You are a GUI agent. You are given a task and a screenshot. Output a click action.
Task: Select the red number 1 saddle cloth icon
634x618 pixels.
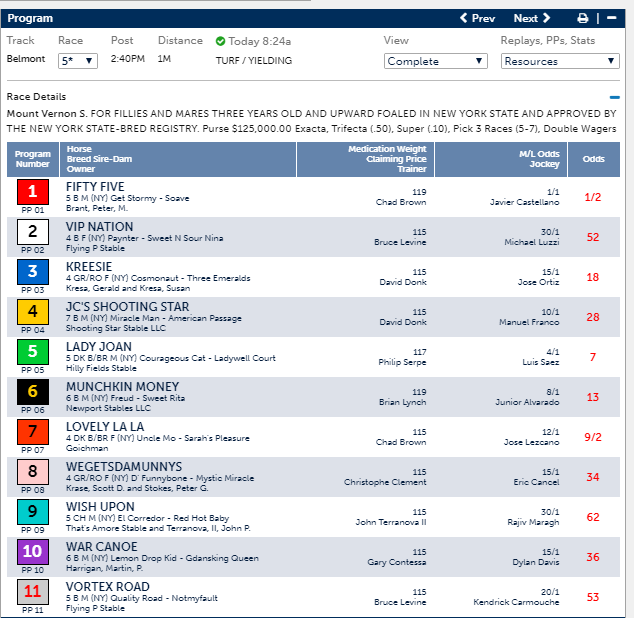click(33, 192)
